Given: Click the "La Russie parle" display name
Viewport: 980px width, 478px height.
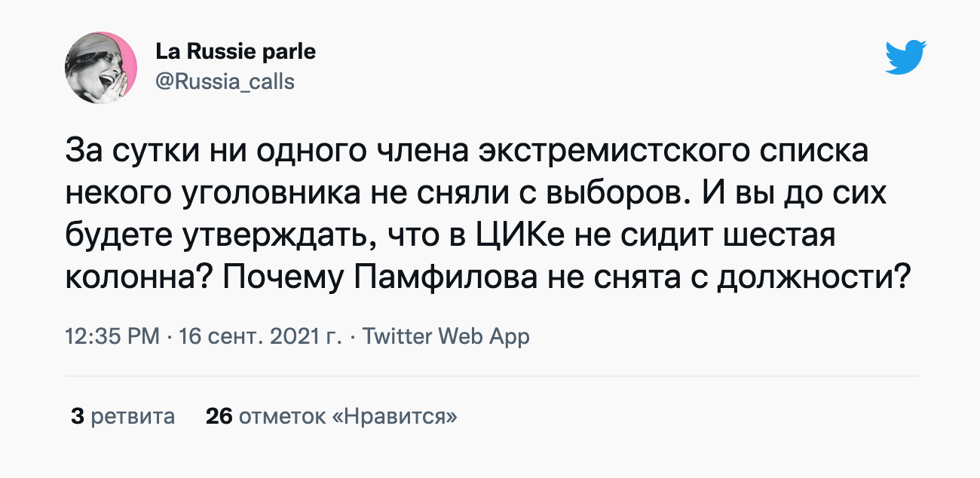Looking at the screenshot, I should pos(235,51).
